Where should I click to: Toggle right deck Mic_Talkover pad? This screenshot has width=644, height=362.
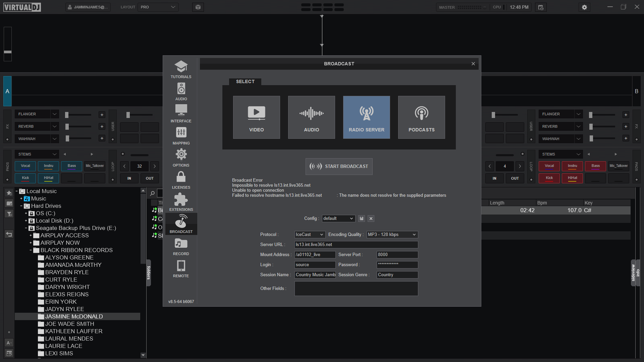pyautogui.click(x=619, y=166)
